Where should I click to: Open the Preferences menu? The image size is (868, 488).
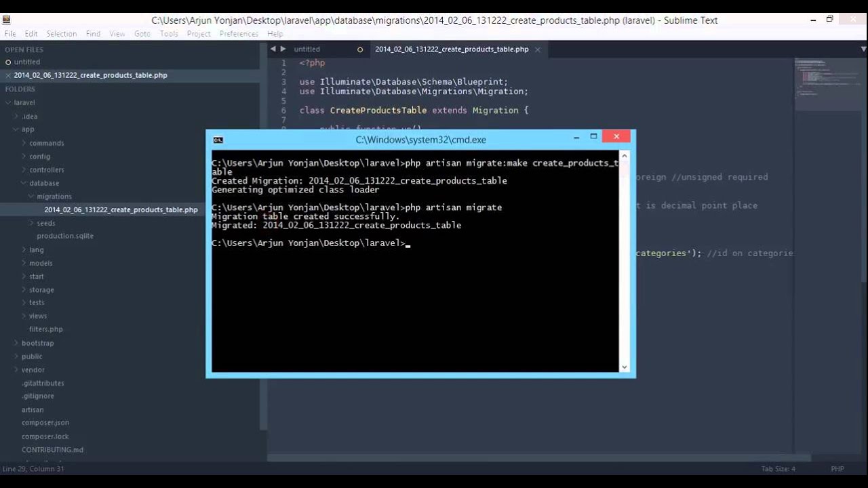point(239,33)
